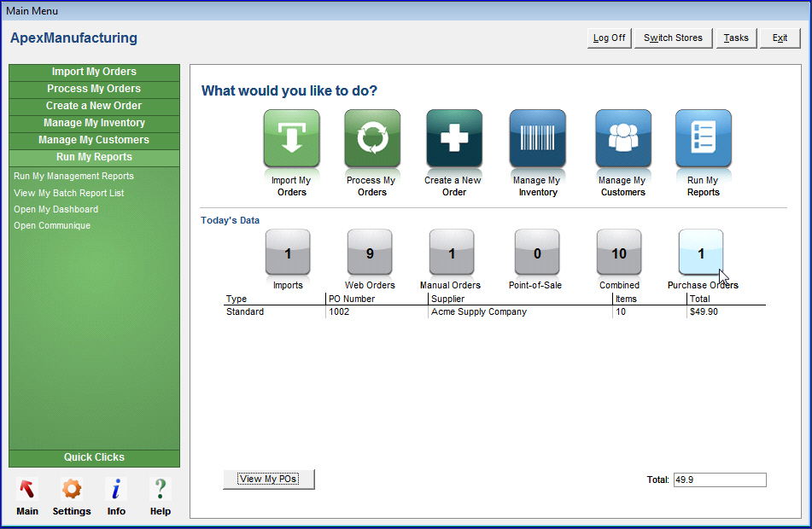Open the Process My Orders recycle icon
Screen dimensions: 812x529
tap(371, 138)
